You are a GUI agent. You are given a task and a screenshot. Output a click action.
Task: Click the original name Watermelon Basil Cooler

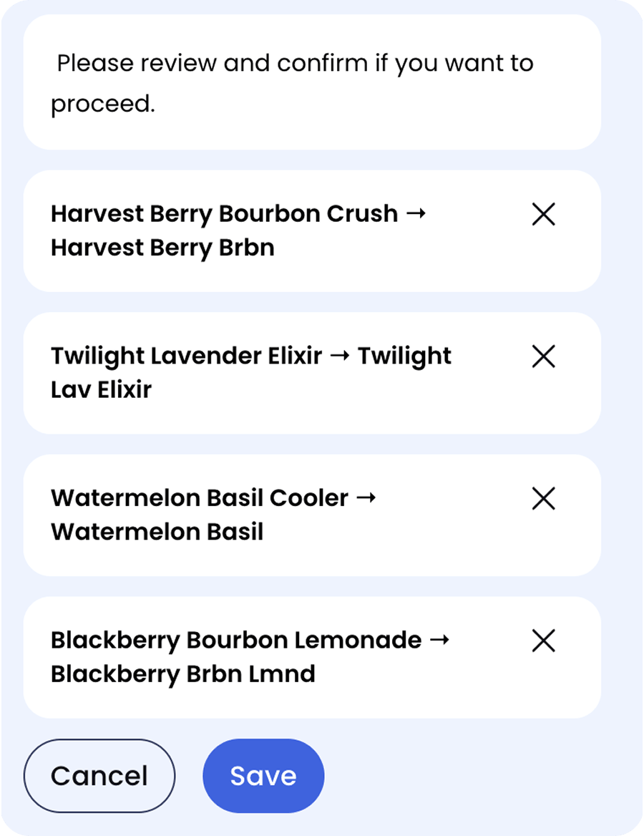click(x=200, y=498)
